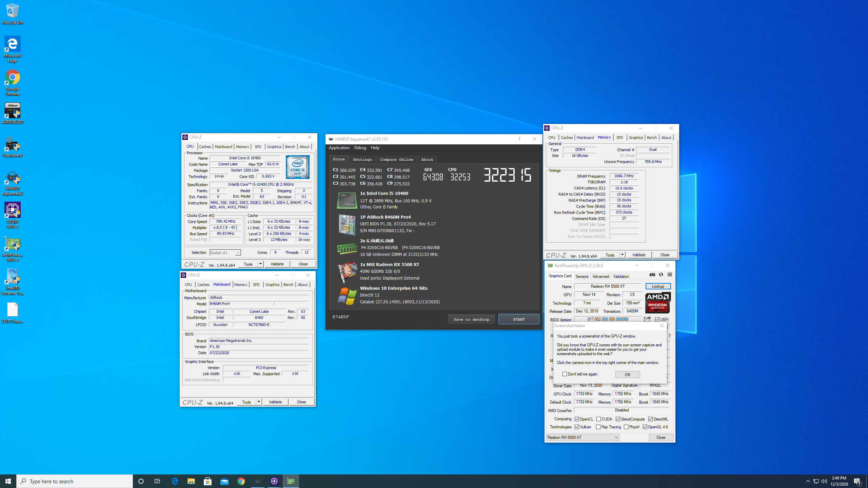The width and height of the screenshot is (868, 488).
Task: Click Save to desktop in Aquamark
Action: (471, 319)
